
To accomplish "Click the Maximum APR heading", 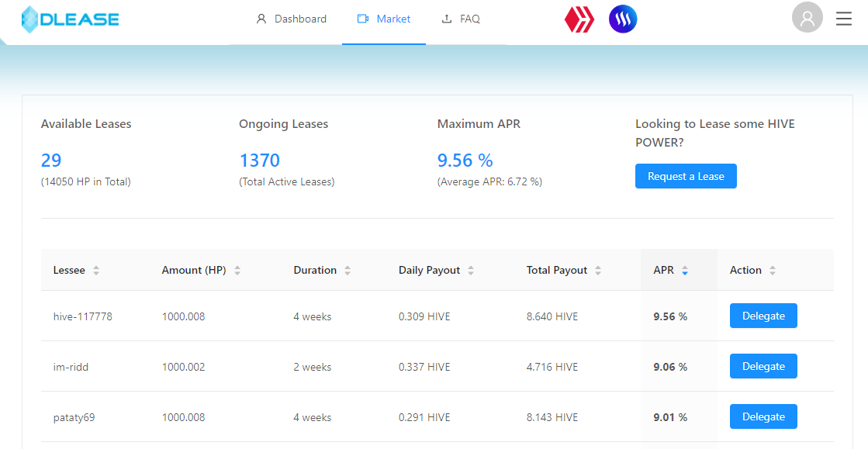I will pyautogui.click(x=479, y=124).
